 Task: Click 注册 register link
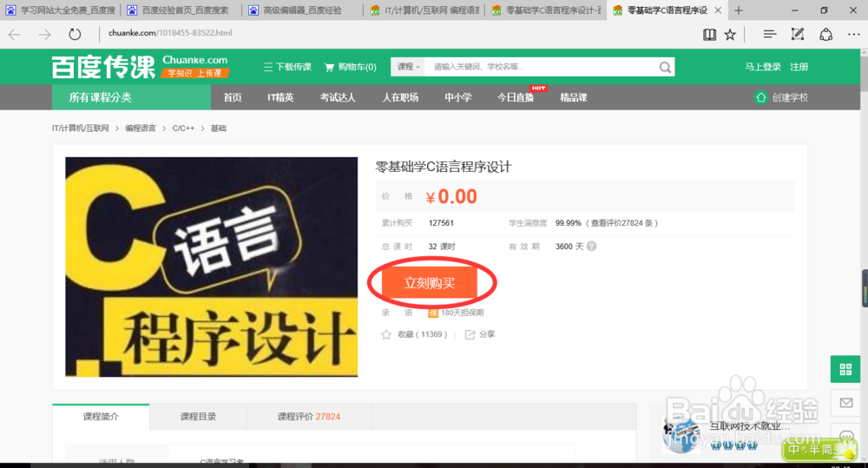coord(799,67)
